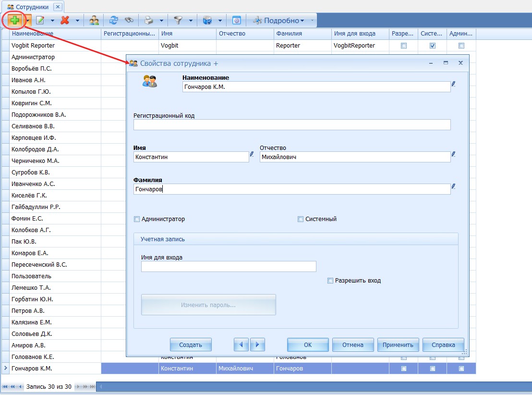The height and width of the screenshot is (395, 532).
Task: Click the pencil icon beside Имя field
Action: click(252, 154)
